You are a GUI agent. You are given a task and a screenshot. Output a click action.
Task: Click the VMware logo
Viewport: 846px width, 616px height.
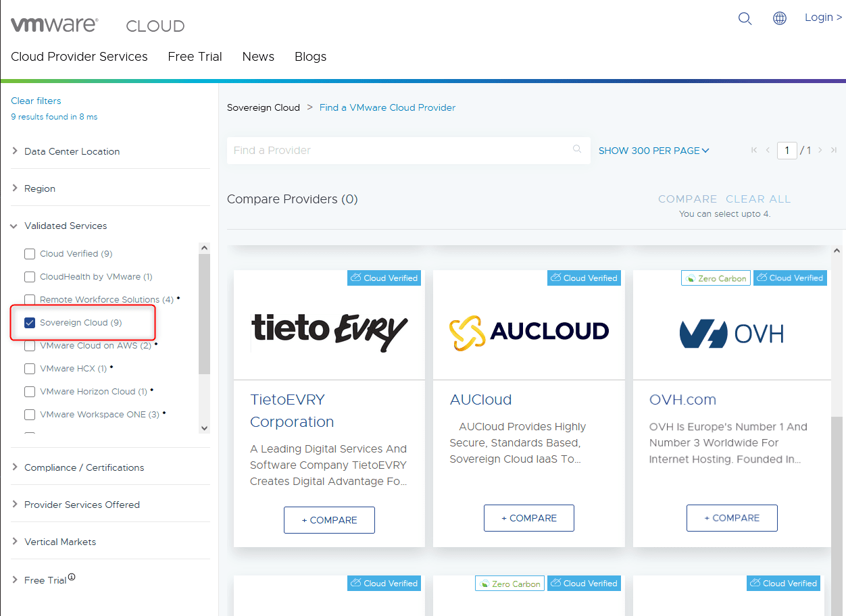tap(55, 25)
